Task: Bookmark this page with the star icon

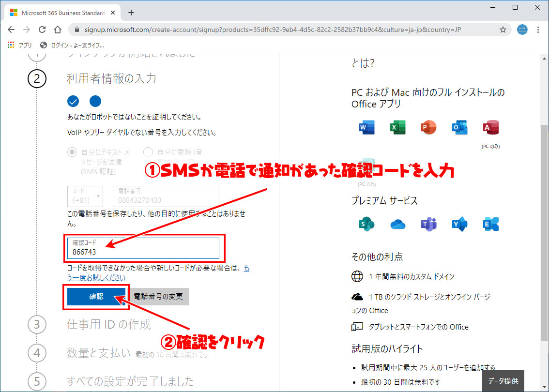Action: [503, 30]
